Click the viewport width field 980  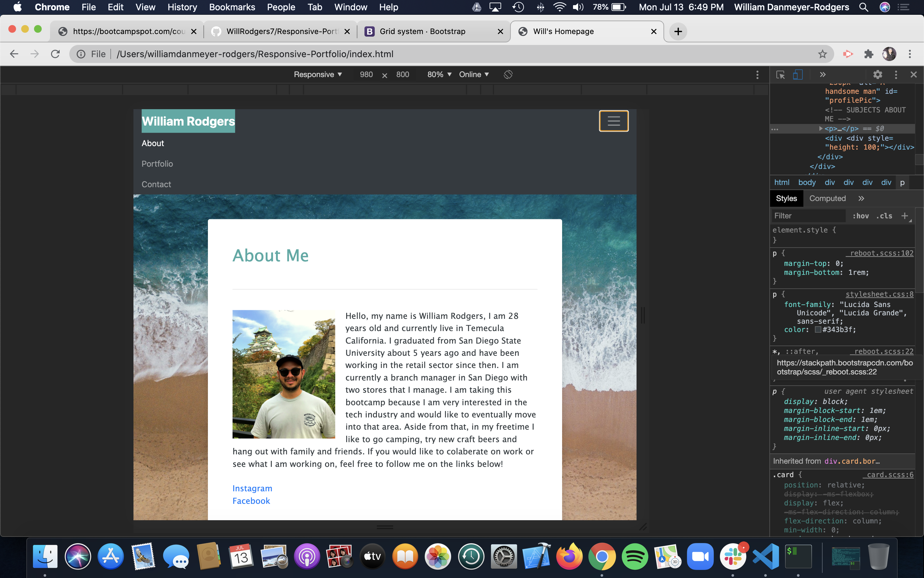click(366, 74)
